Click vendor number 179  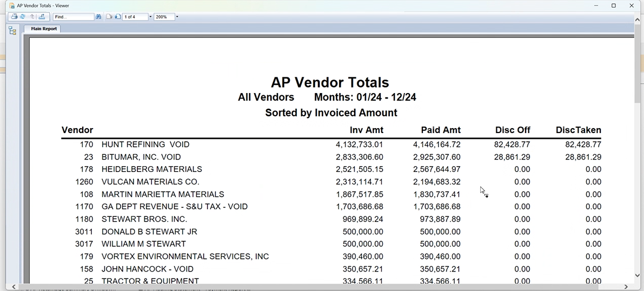(87, 256)
